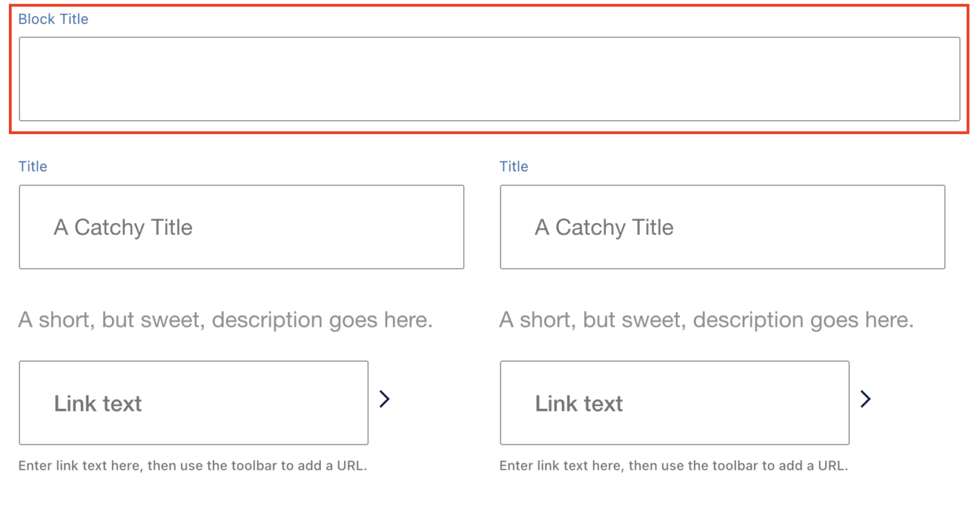Edit the right column's description placeholder text
This screenshot has height=518, width=980.
(x=706, y=320)
